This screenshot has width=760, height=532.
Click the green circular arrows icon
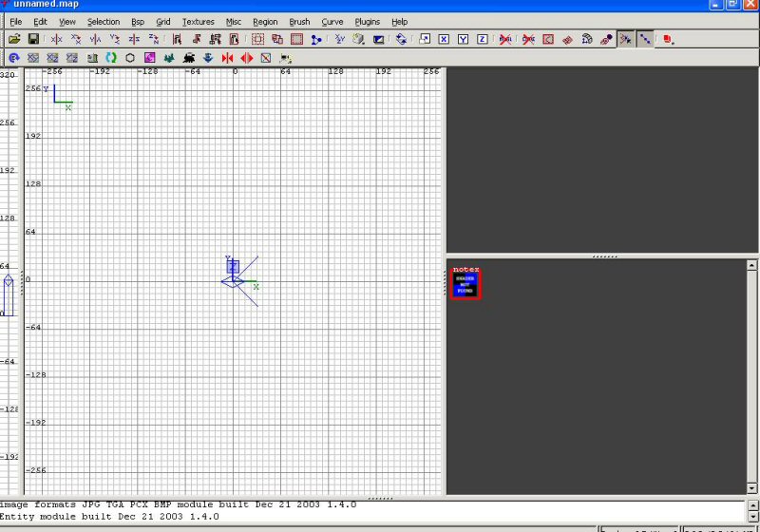pyautogui.click(x=111, y=58)
